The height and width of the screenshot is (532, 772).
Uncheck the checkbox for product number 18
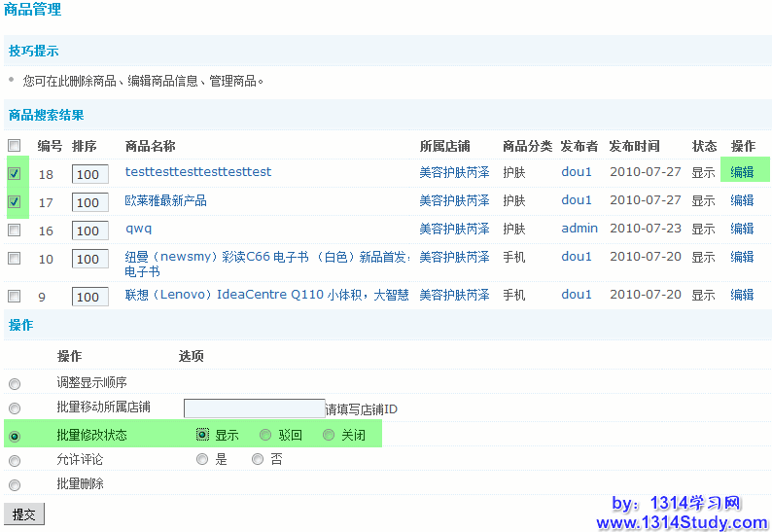pos(14,173)
